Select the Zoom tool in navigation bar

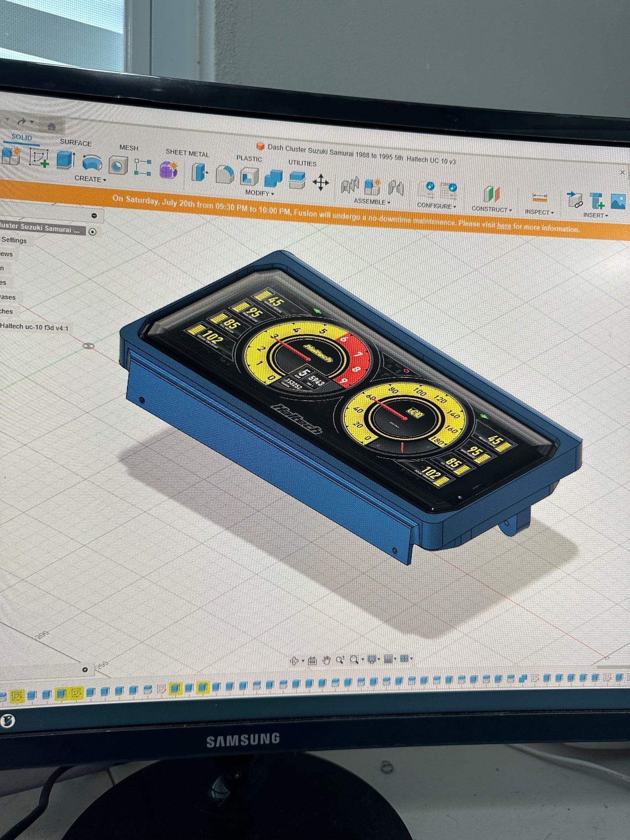pos(340,660)
